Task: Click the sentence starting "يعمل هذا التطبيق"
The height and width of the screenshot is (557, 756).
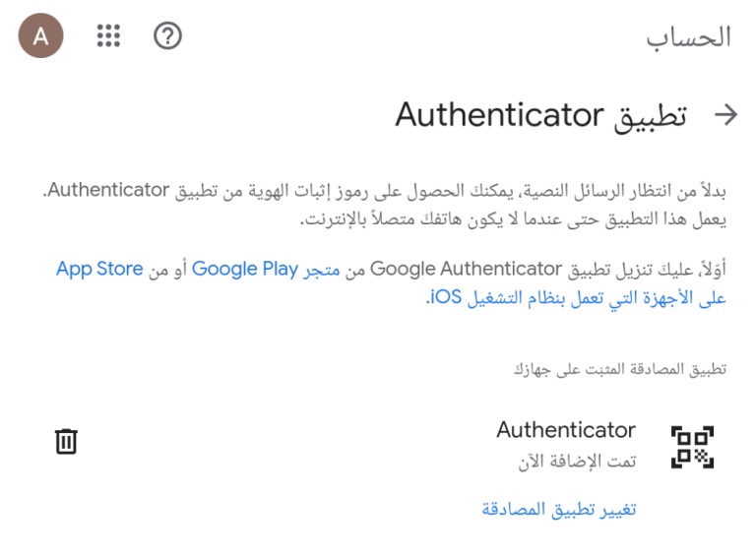Action: (x=513, y=219)
